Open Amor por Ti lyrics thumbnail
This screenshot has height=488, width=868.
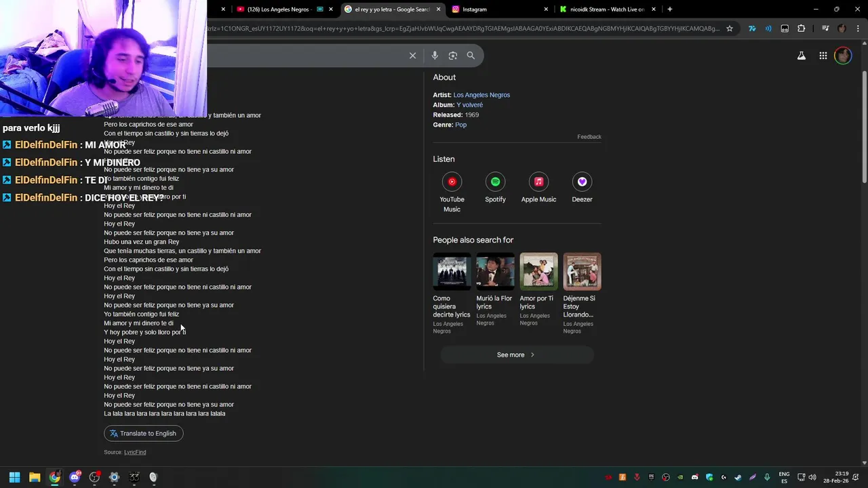(x=538, y=271)
